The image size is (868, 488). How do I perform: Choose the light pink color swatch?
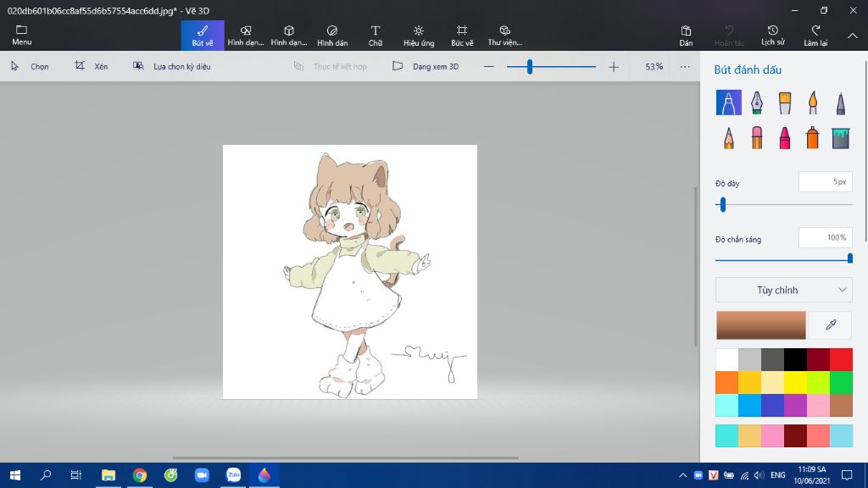(x=818, y=405)
